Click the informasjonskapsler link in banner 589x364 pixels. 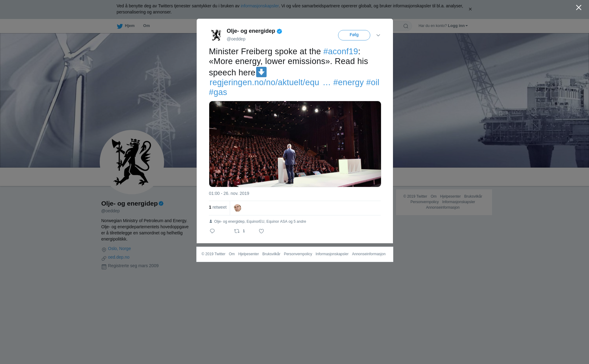pos(260,6)
